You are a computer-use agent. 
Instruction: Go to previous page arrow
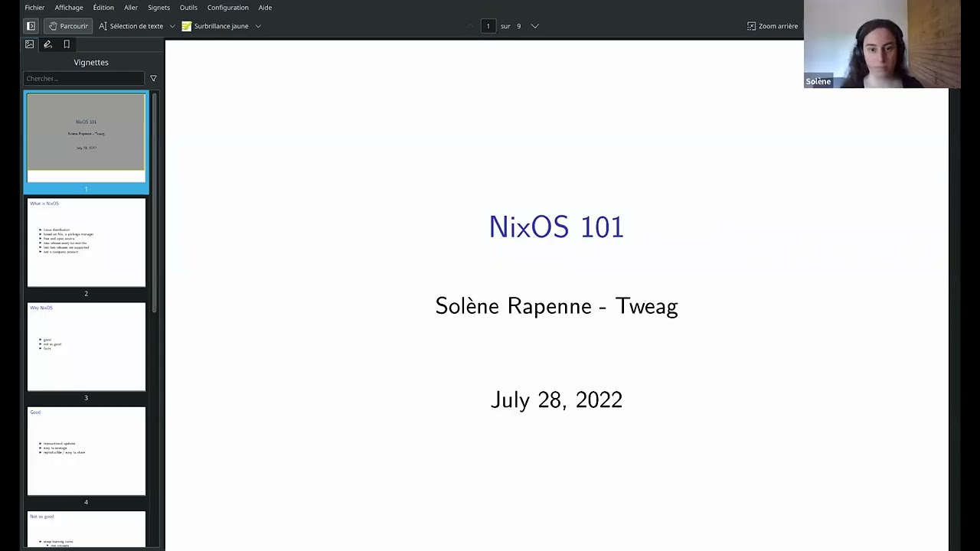coord(470,26)
